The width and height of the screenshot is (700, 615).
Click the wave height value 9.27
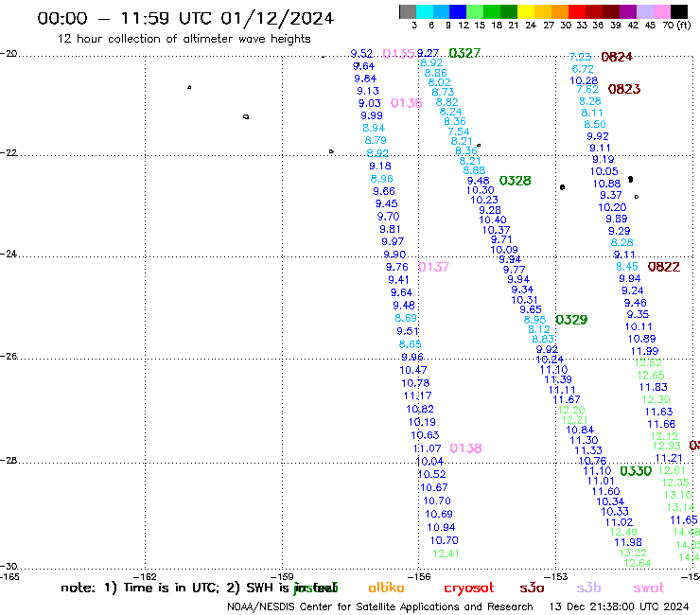click(428, 53)
